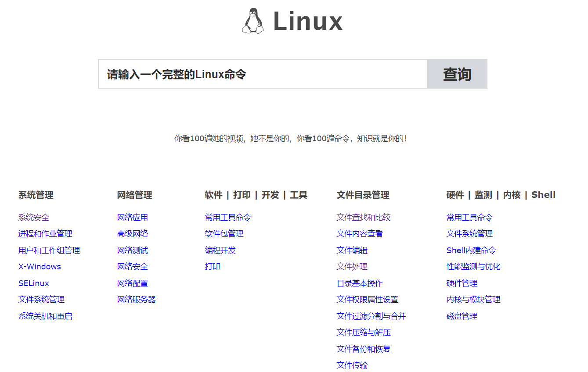Open 文件查找和比较 category

tap(364, 217)
